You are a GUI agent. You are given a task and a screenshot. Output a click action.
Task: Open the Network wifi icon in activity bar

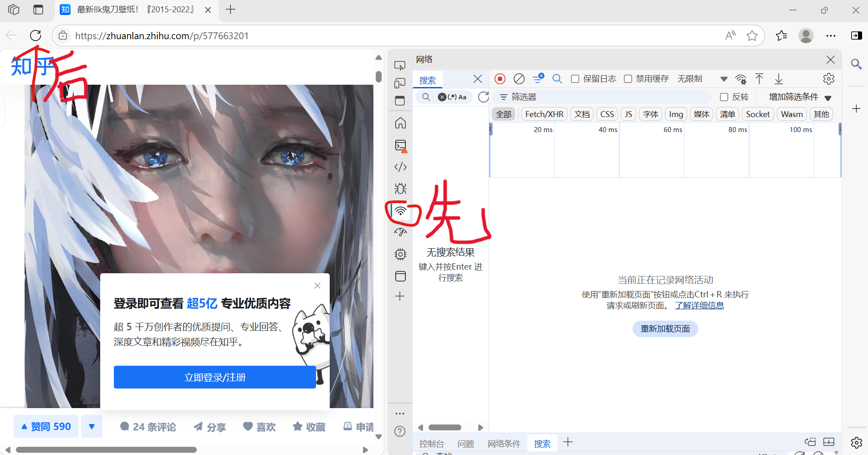tap(400, 211)
